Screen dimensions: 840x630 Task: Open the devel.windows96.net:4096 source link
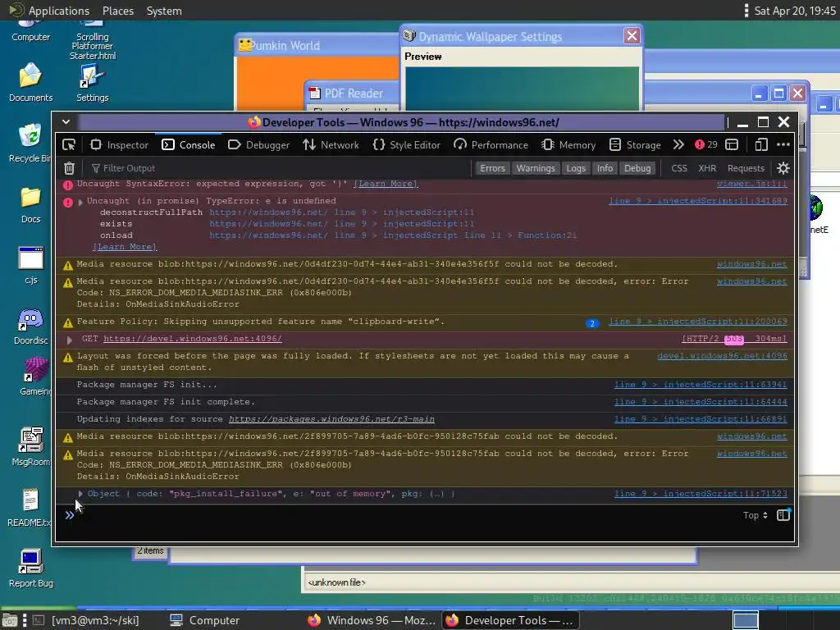(722, 356)
